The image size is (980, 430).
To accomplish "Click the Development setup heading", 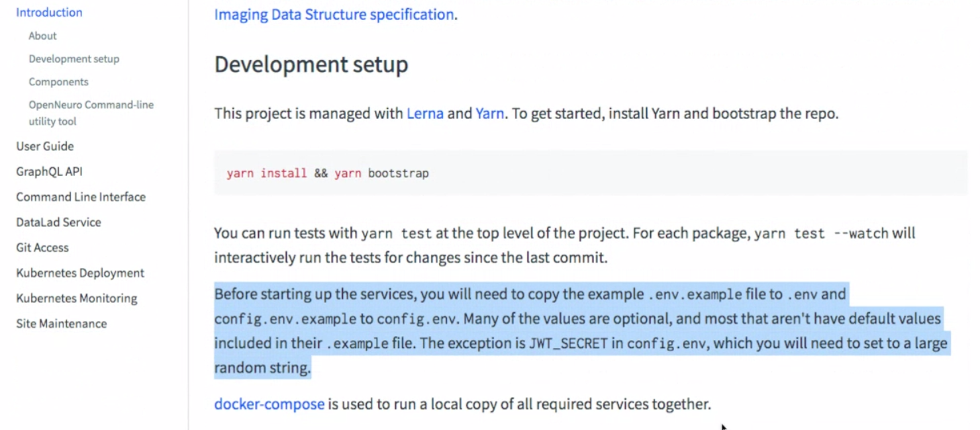I will click(311, 64).
